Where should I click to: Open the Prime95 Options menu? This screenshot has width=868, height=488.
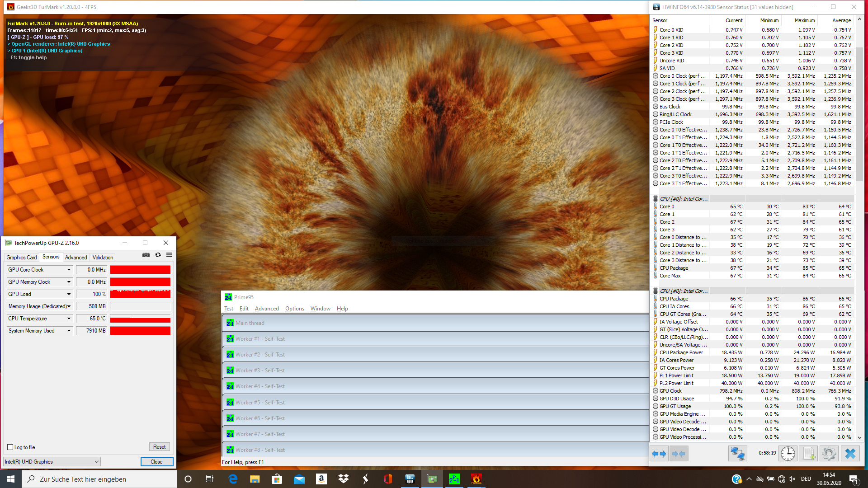click(294, 309)
